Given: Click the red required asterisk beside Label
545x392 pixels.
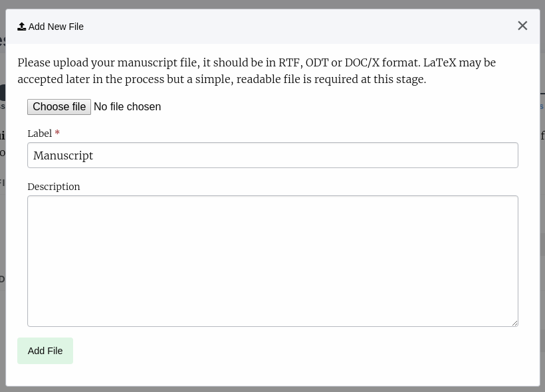Looking at the screenshot, I should 57,134.
